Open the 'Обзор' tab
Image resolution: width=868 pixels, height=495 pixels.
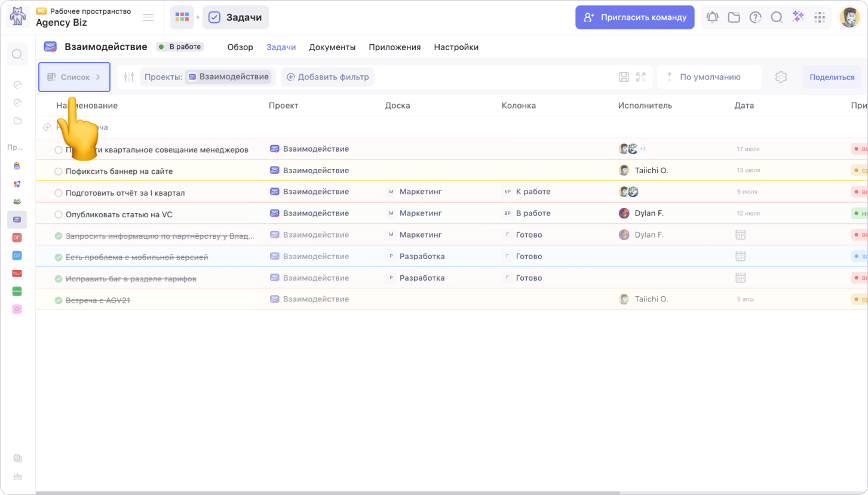click(x=240, y=47)
